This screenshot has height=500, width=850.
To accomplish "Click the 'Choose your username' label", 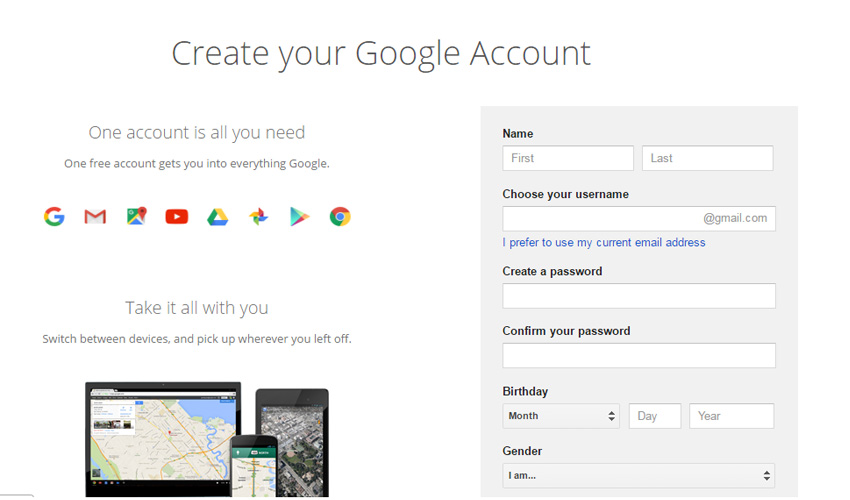I will tap(565, 194).
